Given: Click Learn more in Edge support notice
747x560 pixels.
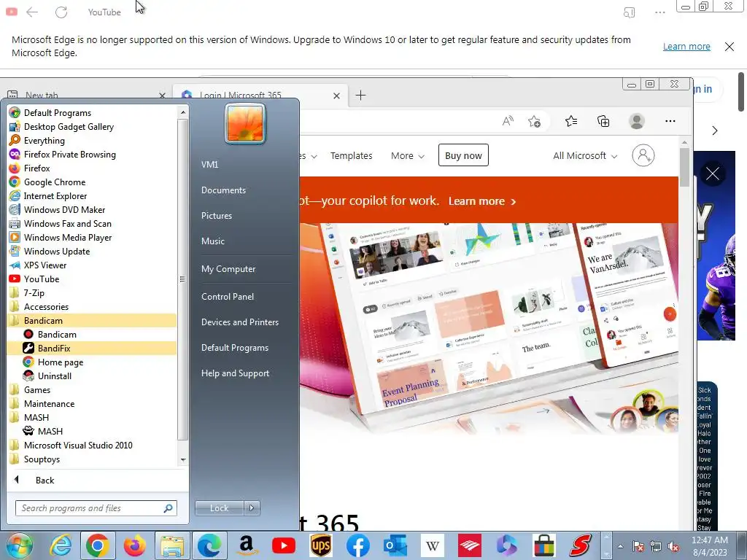Looking at the screenshot, I should tap(686, 46).
